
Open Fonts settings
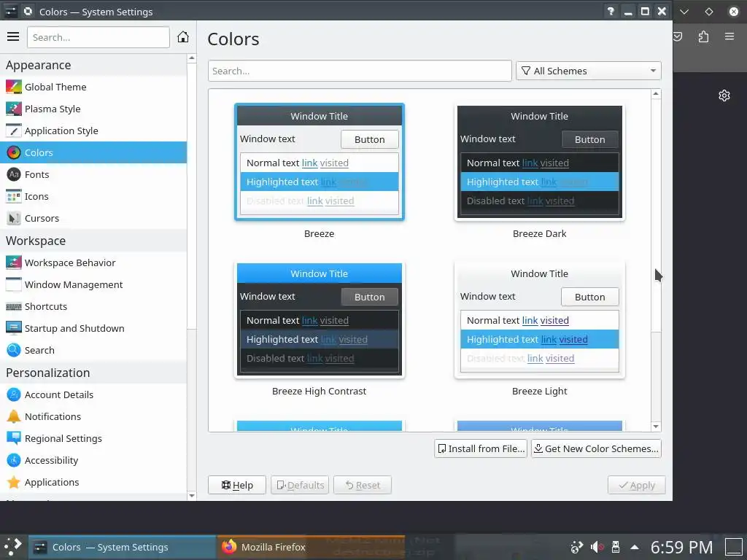(93, 174)
